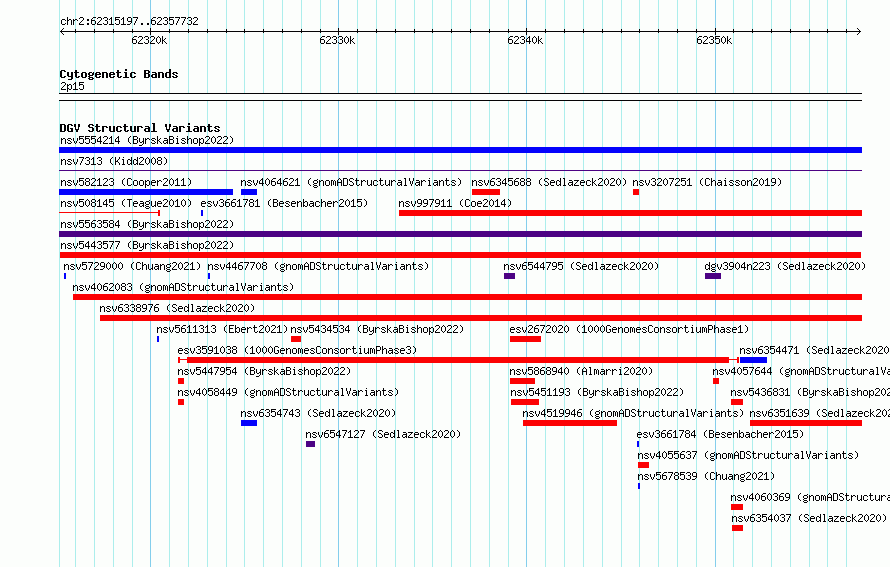Click the nsv5554214 (ByrskaBishop2022) label

tap(147, 140)
